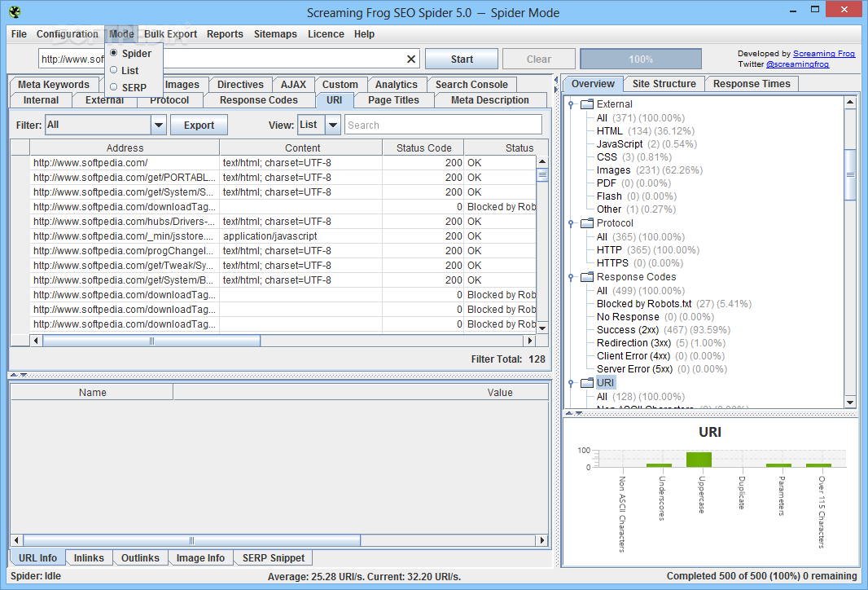The image size is (868, 590).
Task: Click the Start crawl button
Action: coord(462,59)
